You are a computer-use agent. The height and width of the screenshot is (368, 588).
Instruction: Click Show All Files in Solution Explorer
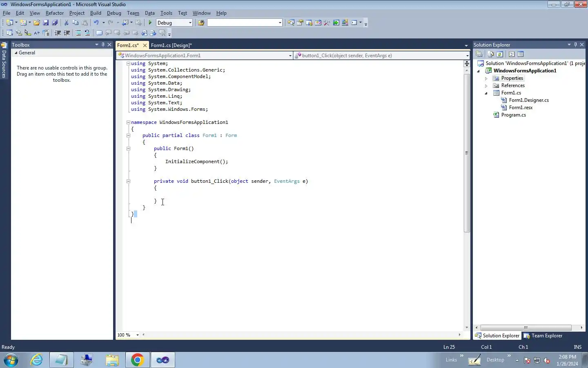pos(491,54)
